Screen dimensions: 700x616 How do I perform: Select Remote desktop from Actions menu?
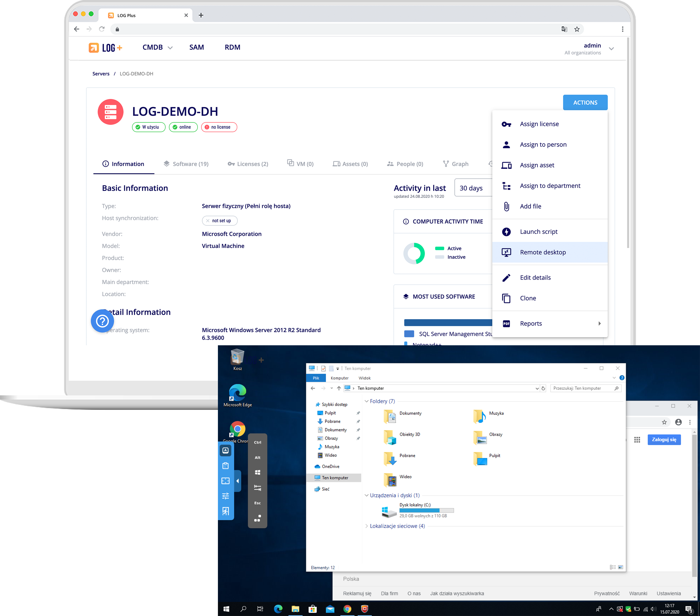[550, 252]
